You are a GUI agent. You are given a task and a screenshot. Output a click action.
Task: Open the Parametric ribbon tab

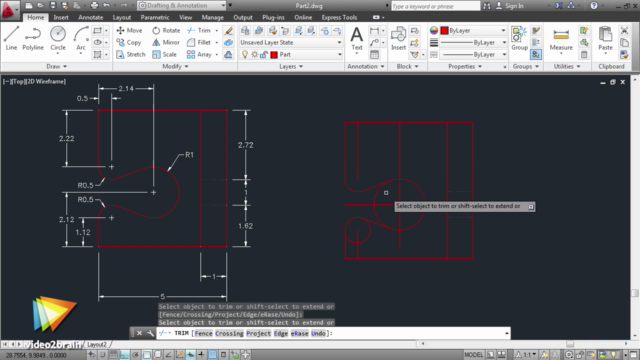coord(155,18)
